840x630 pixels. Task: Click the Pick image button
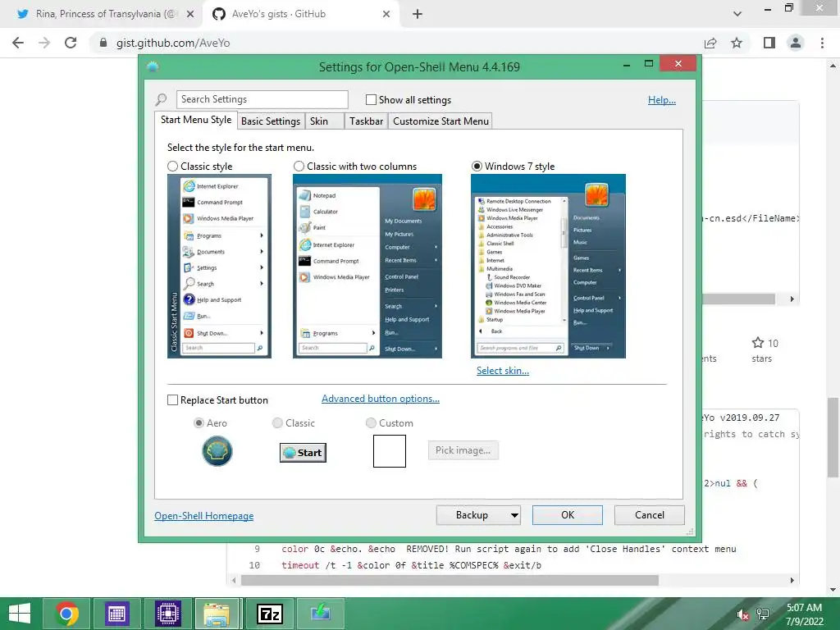pos(463,450)
